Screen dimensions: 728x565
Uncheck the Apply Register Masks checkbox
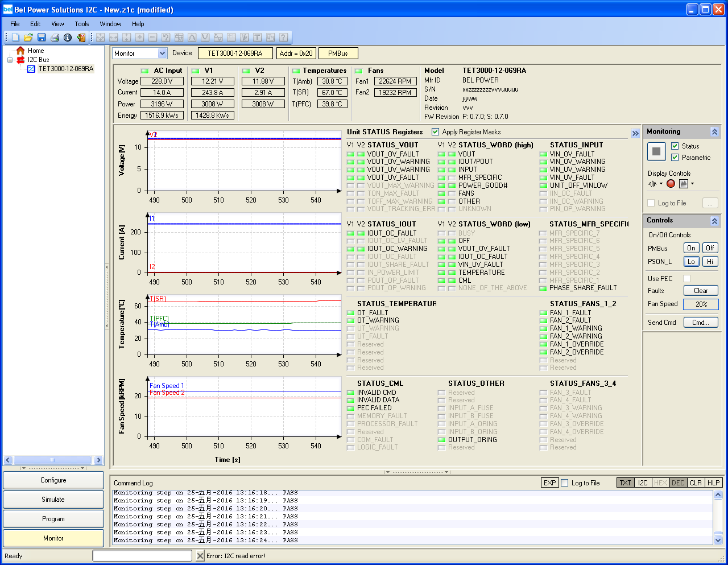pyautogui.click(x=436, y=132)
